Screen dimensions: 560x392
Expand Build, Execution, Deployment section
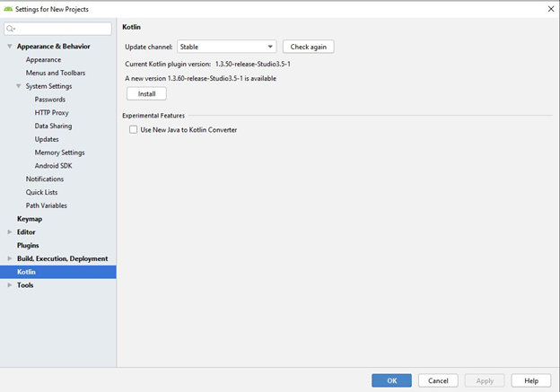(x=10, y=258)
